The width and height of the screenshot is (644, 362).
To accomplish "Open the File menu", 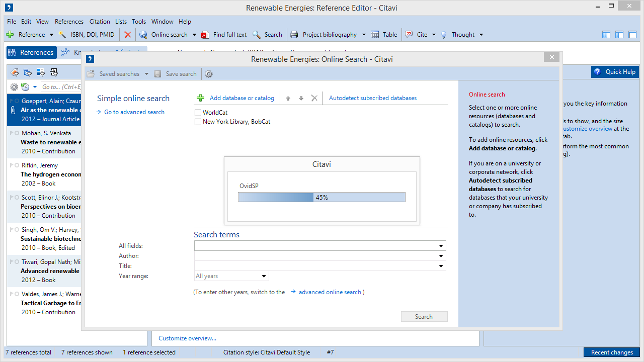I will tap(12, 22).
